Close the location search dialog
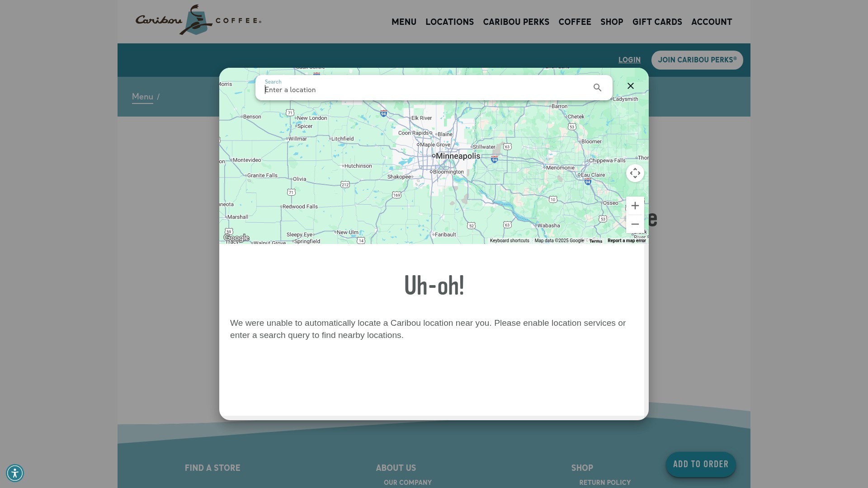Image resolution: width=868 pixels, height=488 pixels. click(x=630, y=86)
